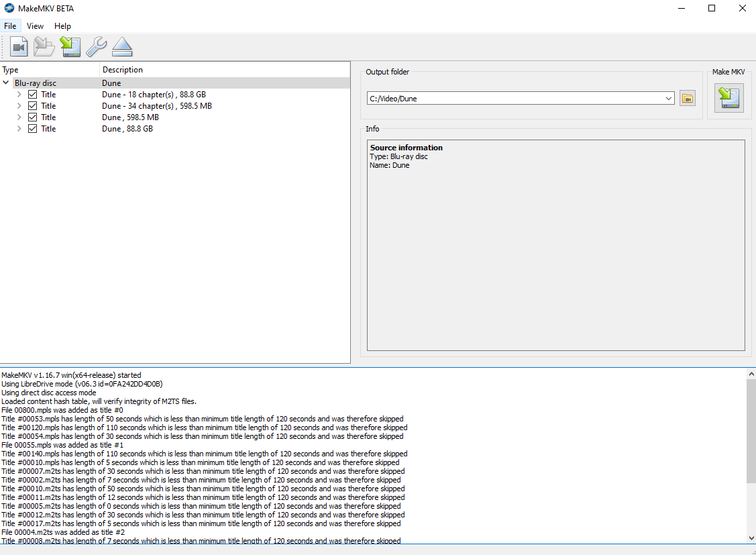Click the Description column header
This screenshot has width=756, height=555.
225,69
